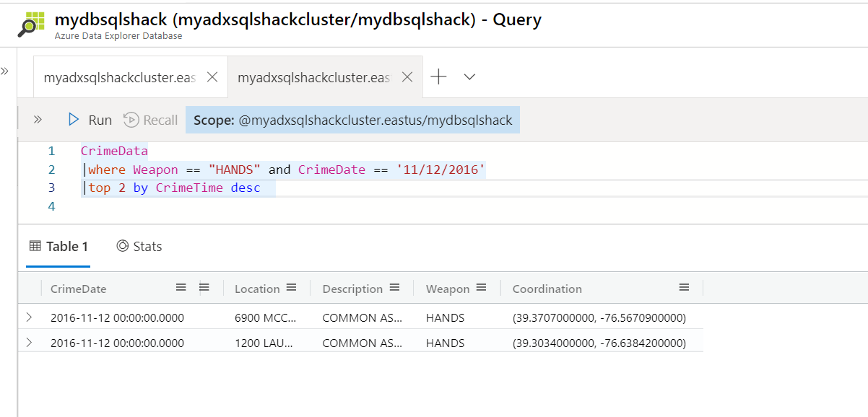Click the Recall button

[150, 120]
